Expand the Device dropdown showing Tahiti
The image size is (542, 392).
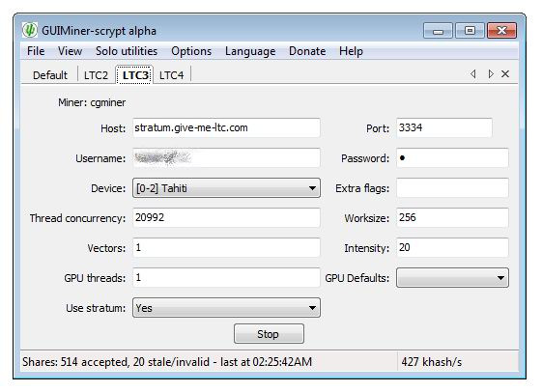pyautogui.click(x=226, y=188)
